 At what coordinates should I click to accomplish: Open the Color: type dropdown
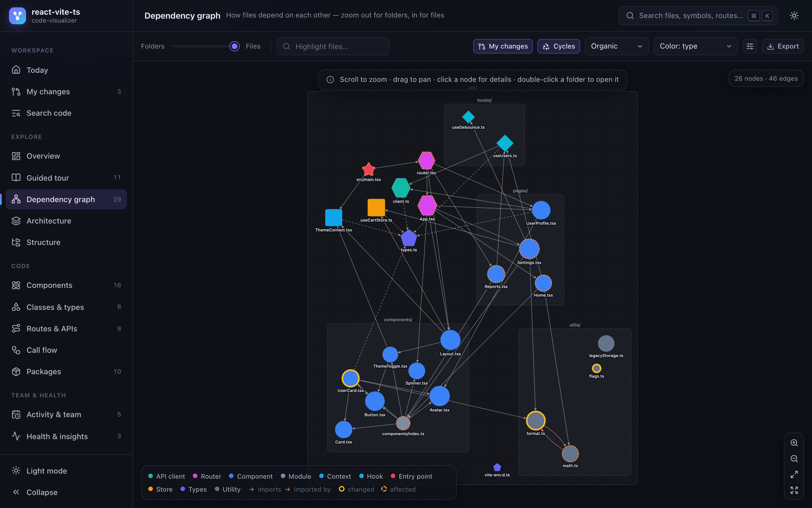click(696, 46)
